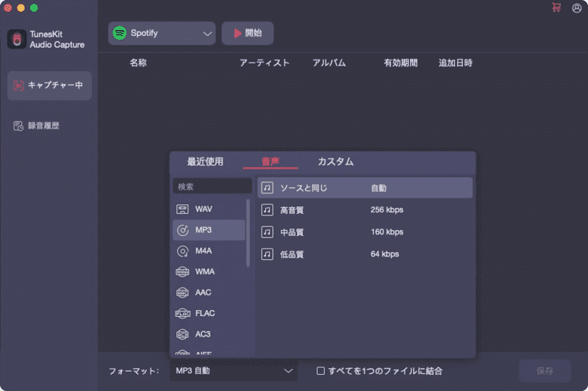Select the WMA format label

205,272
